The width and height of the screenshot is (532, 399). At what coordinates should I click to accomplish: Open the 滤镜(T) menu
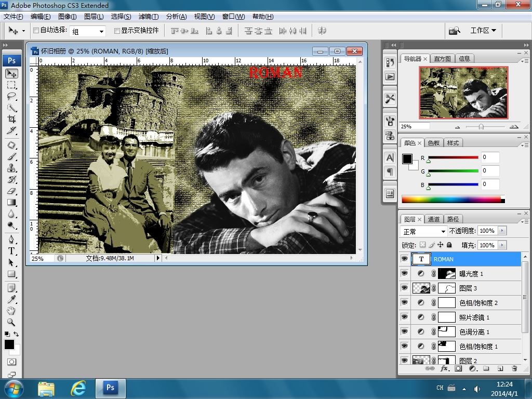[x=149, y=17]
